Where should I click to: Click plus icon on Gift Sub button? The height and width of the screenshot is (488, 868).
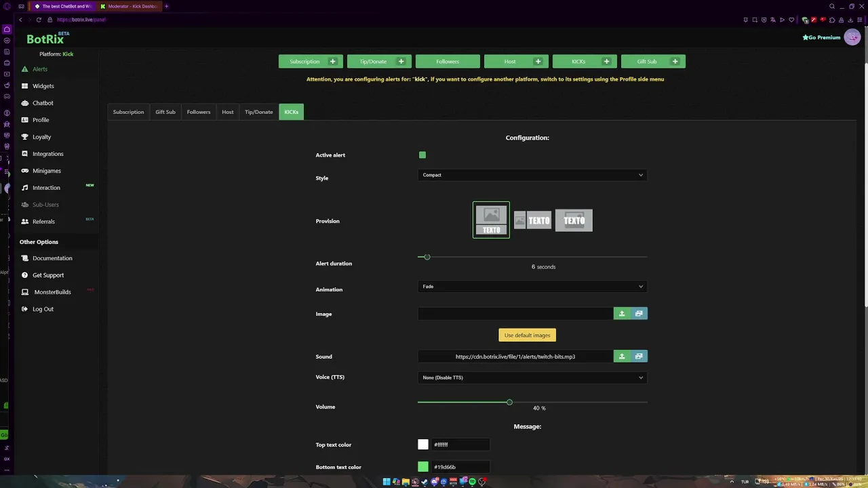[675, 62]
